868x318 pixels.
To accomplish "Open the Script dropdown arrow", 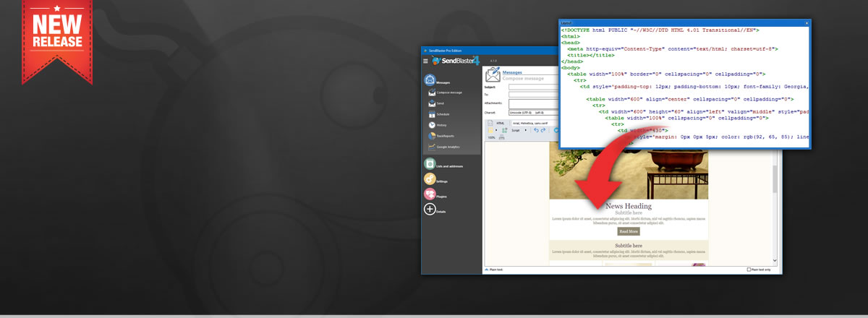I will coord(526,130).
